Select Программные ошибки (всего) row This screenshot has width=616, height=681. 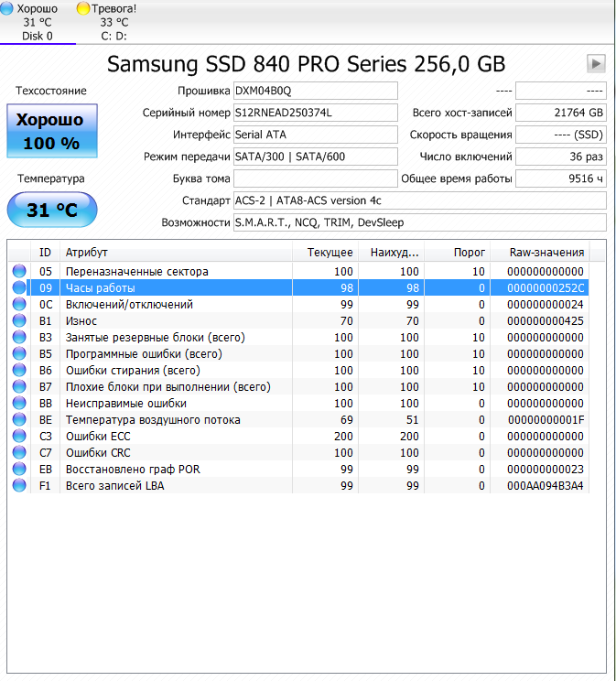(x=299, y=354)
